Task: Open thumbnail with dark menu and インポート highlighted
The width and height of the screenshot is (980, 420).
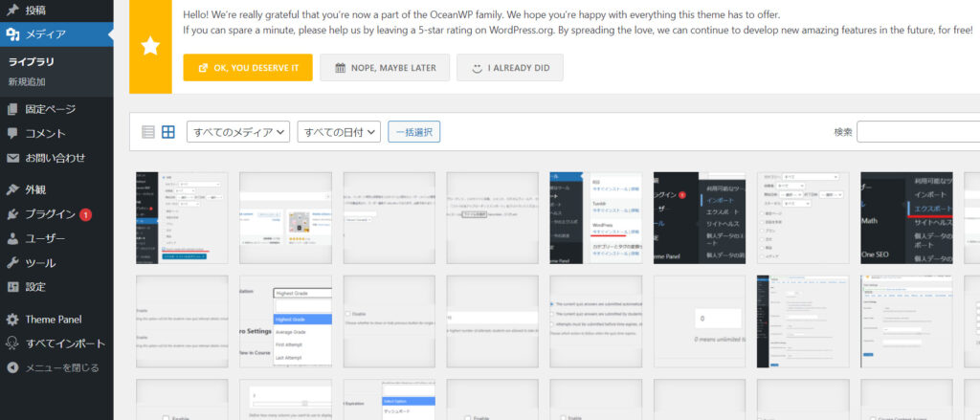Action: (x=700, y=218)
